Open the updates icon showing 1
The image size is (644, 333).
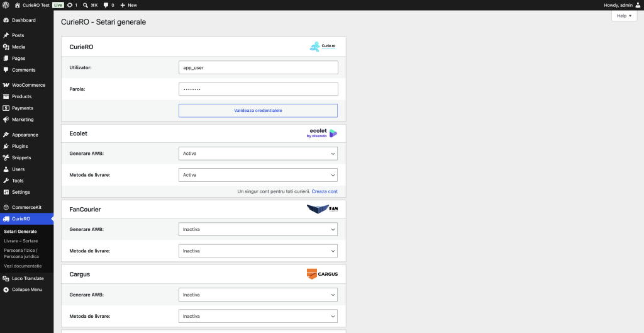(x=70, y=5)
